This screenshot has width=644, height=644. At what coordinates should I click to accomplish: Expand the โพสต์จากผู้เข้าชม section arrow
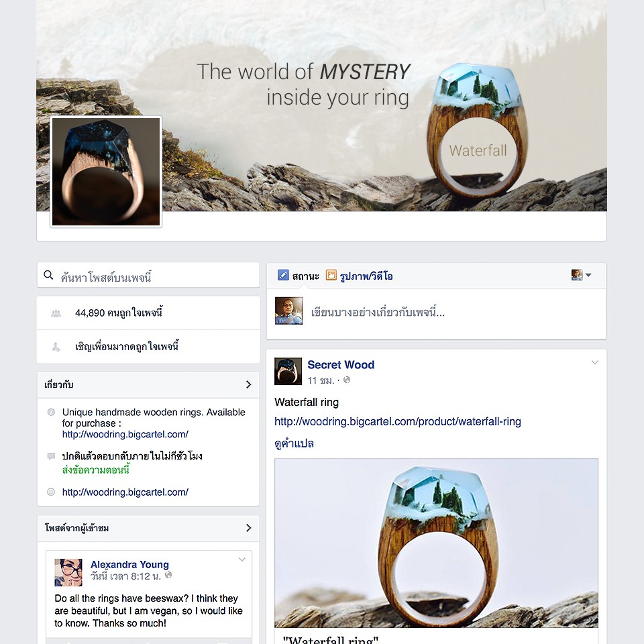(x=248, y=528)
